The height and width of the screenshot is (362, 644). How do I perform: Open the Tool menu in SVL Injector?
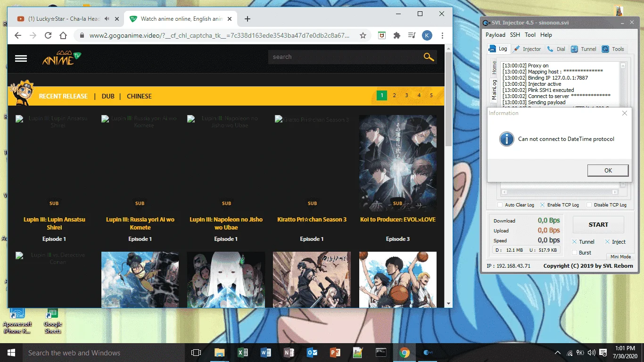(530, 35)
